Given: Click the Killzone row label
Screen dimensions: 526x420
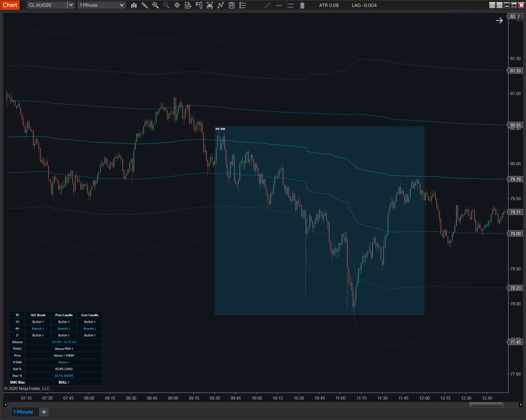Looking at the screenshot, I should tap(17, 342).
